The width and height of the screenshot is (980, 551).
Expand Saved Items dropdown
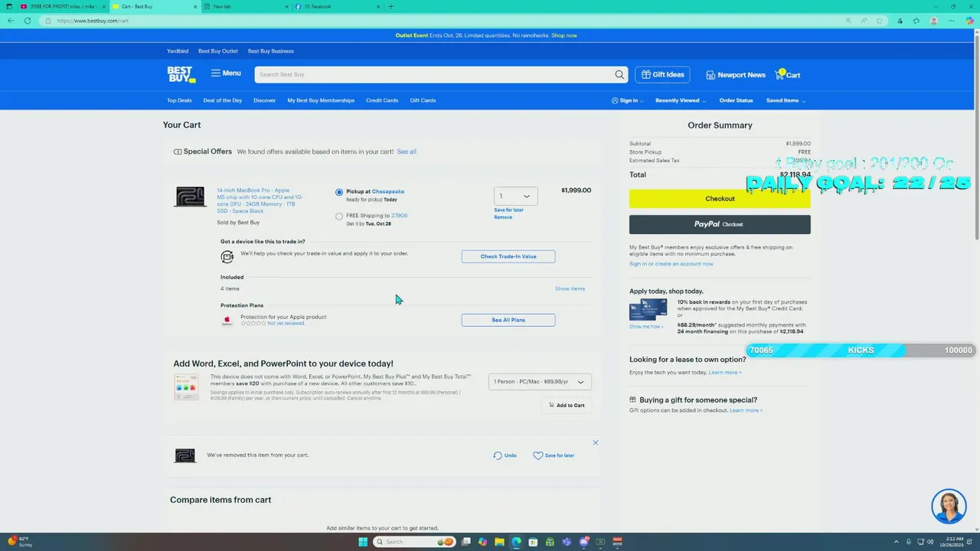click(786, 100)
